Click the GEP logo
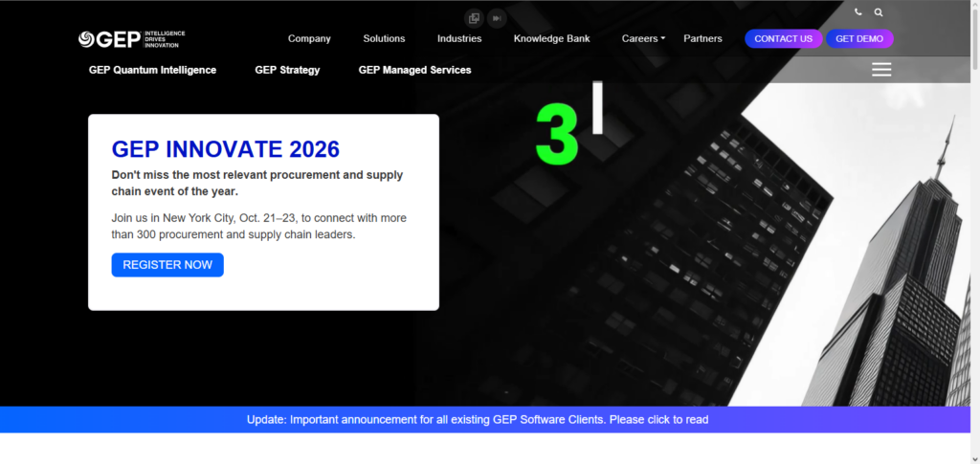This screenshot has width=980, height=464. 132,39
